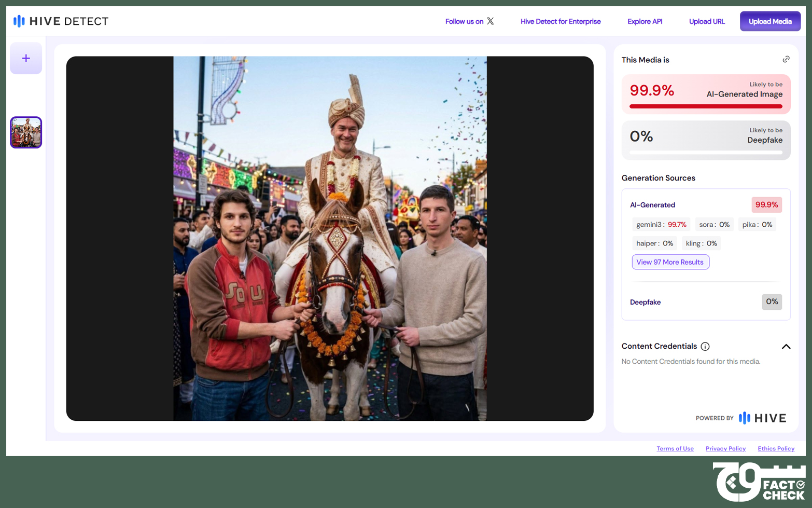
Task: Open the X social icon
Action: click(x=490, y=21)
